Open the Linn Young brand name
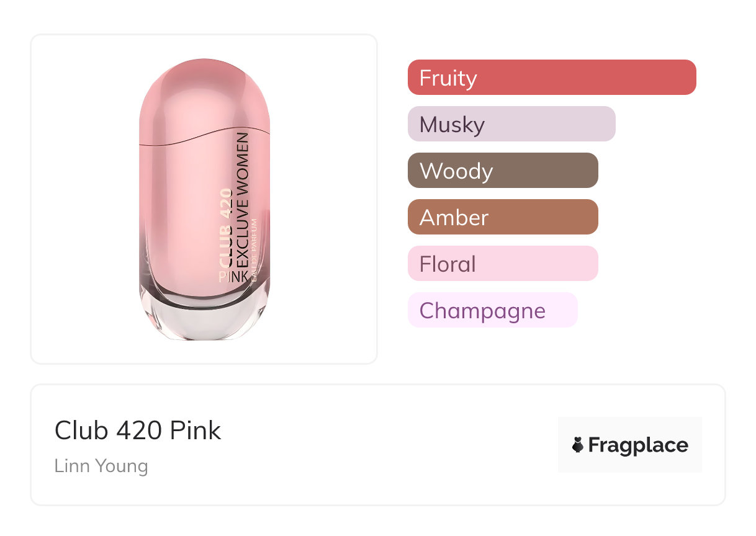Image resolution: width=756 pixels, height=536 pixels. [x=101, y=466]
